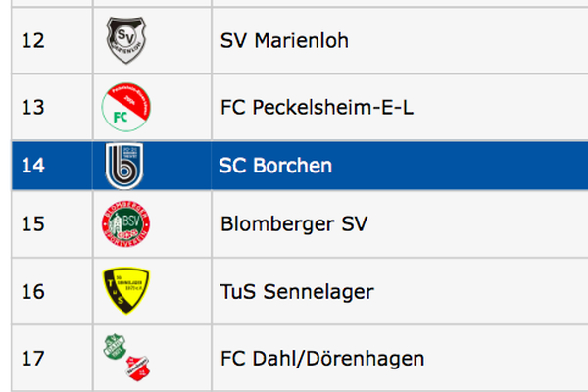The height and width of the screenshot is (392, 588).
Task: Click the SV Marienloh club crest
Action: pos(125,41)
